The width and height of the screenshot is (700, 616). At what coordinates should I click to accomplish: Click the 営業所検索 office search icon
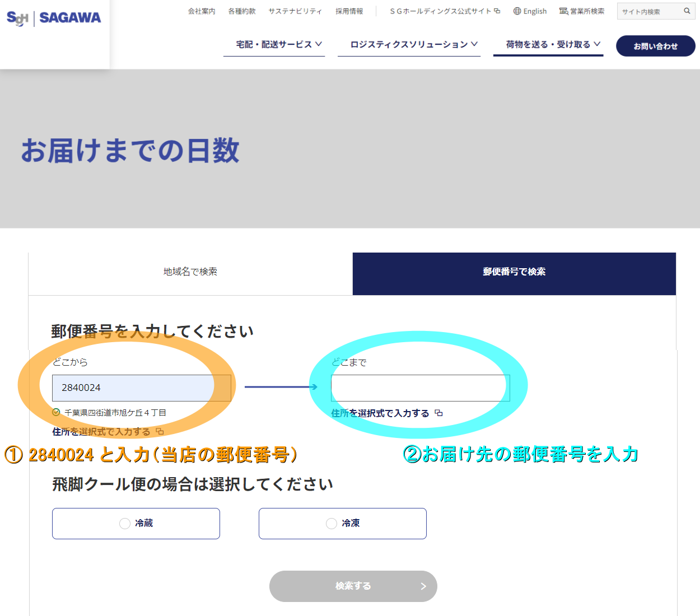click(563, 11)
